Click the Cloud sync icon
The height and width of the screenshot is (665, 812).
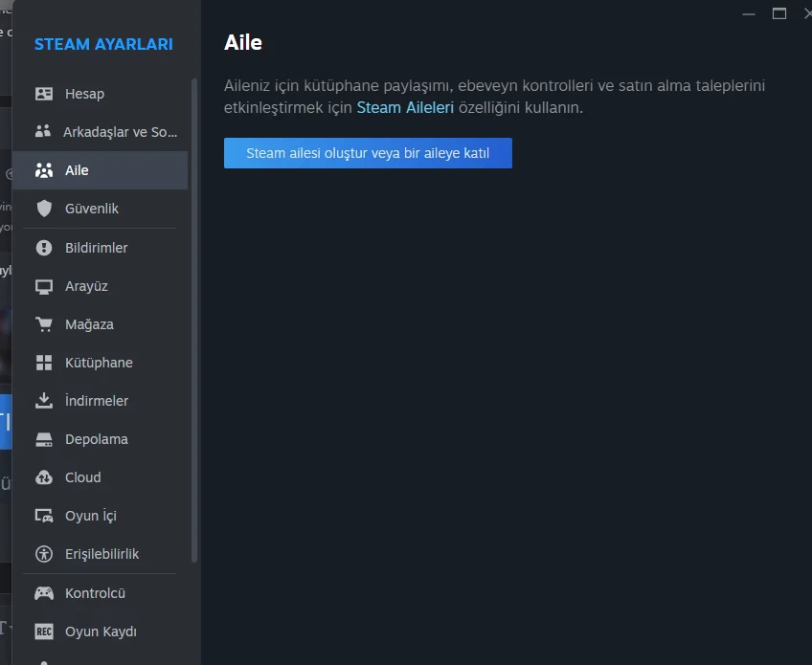click(x=44, y=477)
